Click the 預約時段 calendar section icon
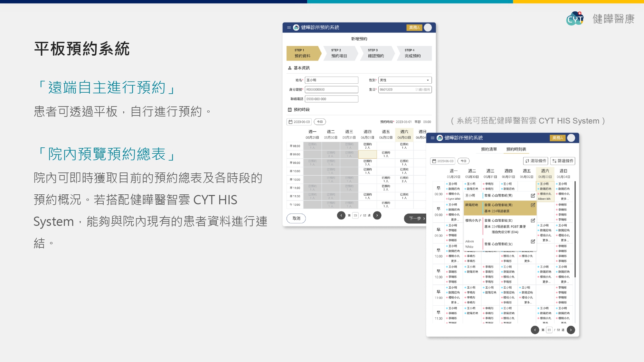This screenshot has width=644, height=362. (x=289, y=110)
